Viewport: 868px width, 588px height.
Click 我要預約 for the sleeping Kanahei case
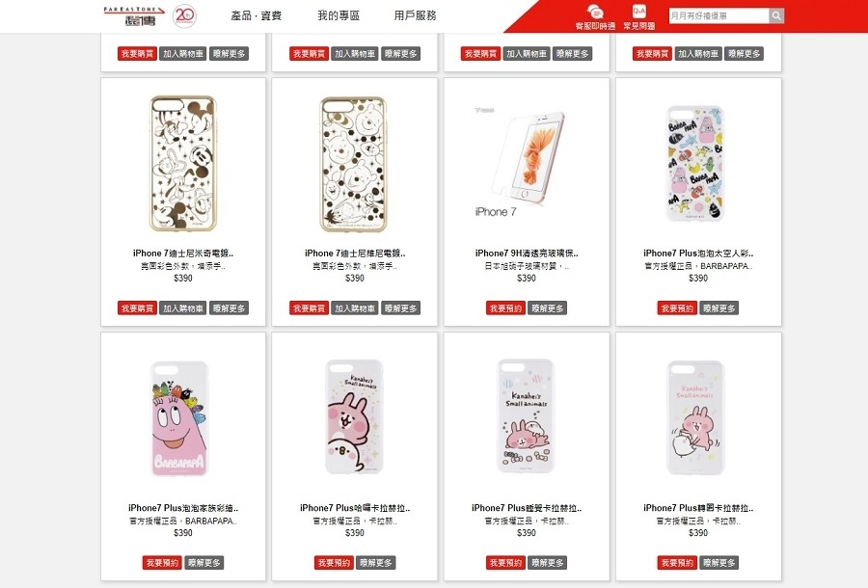pyautogui.click(x=505, y=563)
